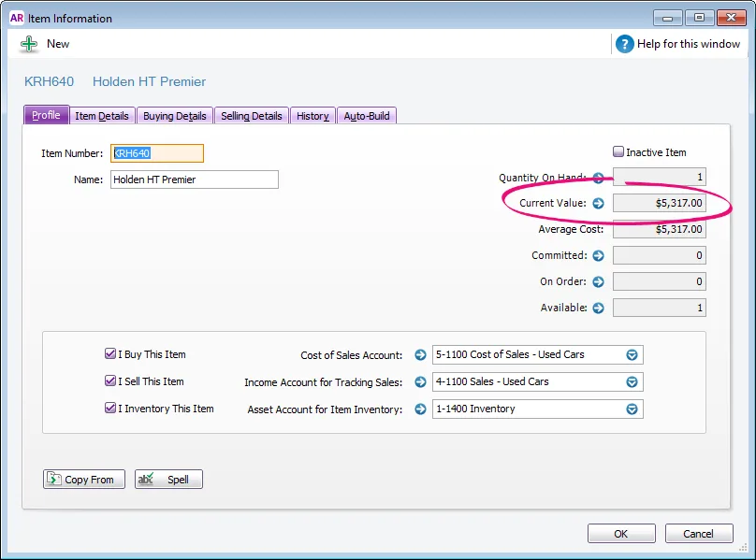The height and width of the screenshot is (560, 756).
Task: Switch to the Item Details tab
Action: coord(102,116)
